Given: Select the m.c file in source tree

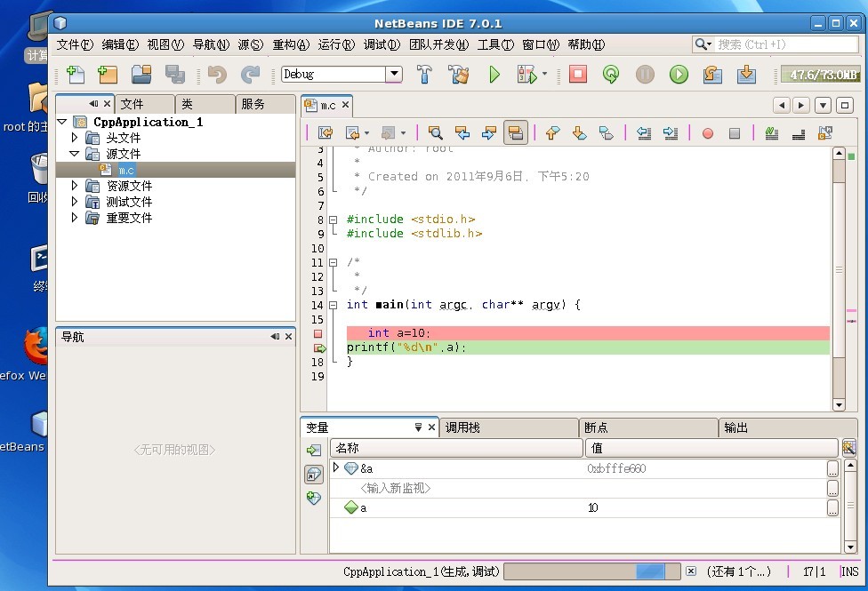Looking at the screenshot, I should [125, 169].
